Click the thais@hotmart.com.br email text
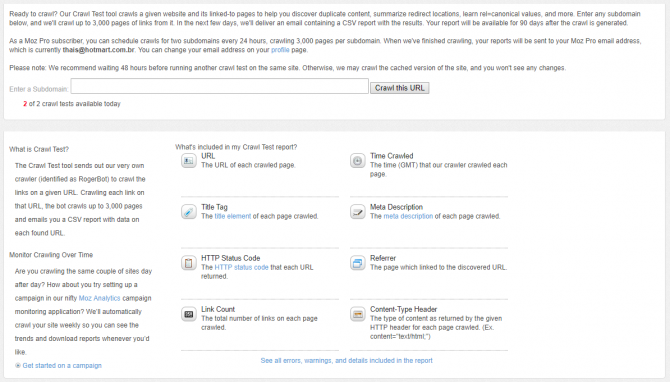Image resolution: width=670 pixels, height=382 pixels. 98,50
